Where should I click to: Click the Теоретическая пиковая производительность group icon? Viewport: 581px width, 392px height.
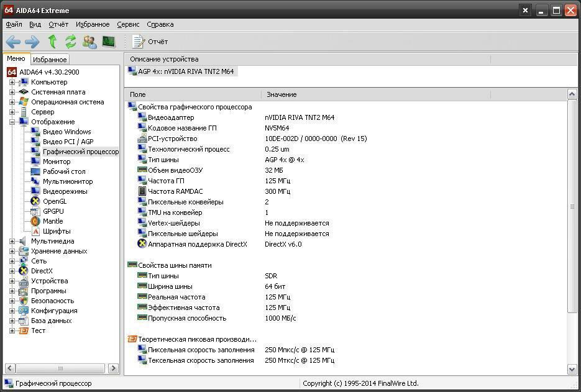(x=132, y=339)
